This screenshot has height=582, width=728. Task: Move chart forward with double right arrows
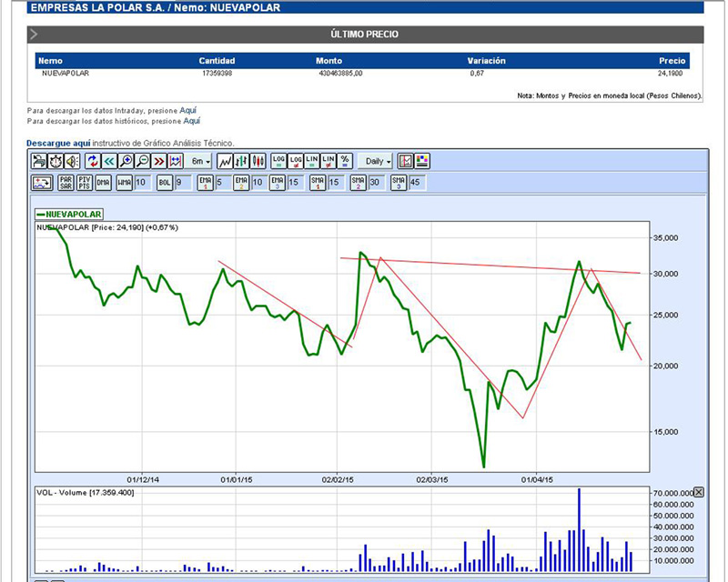point(158,161)
